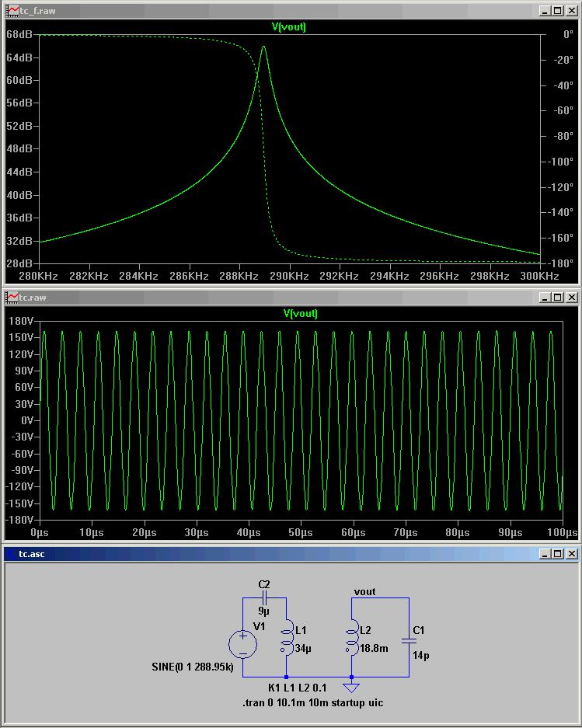This screenshot has width=582, height=728.
Task: Click the V(vout) trace label in tc_f.raw
Action: click(x=288, y=26)
